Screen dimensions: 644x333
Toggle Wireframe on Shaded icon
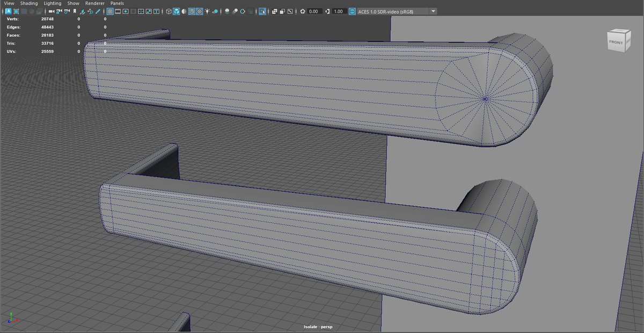[x=192, y=11]
